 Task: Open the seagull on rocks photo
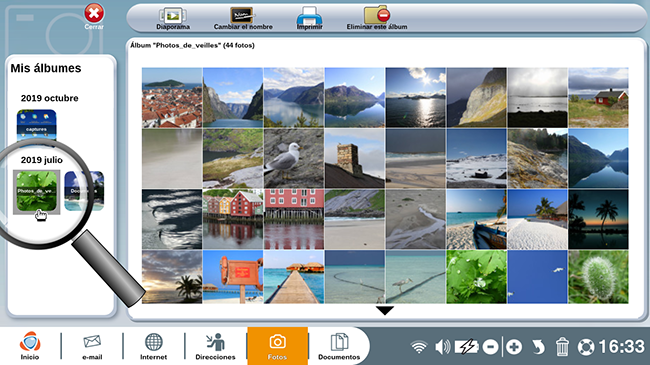coord(293,158)
